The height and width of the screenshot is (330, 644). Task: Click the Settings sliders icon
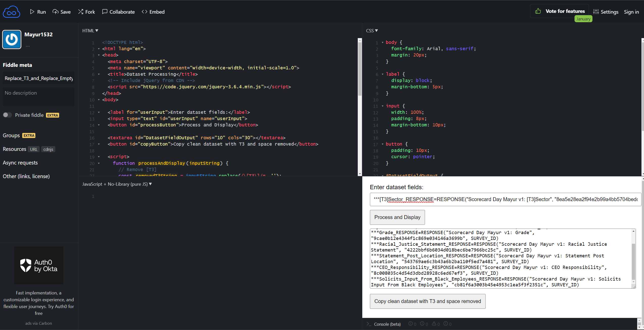click(596, 12)
